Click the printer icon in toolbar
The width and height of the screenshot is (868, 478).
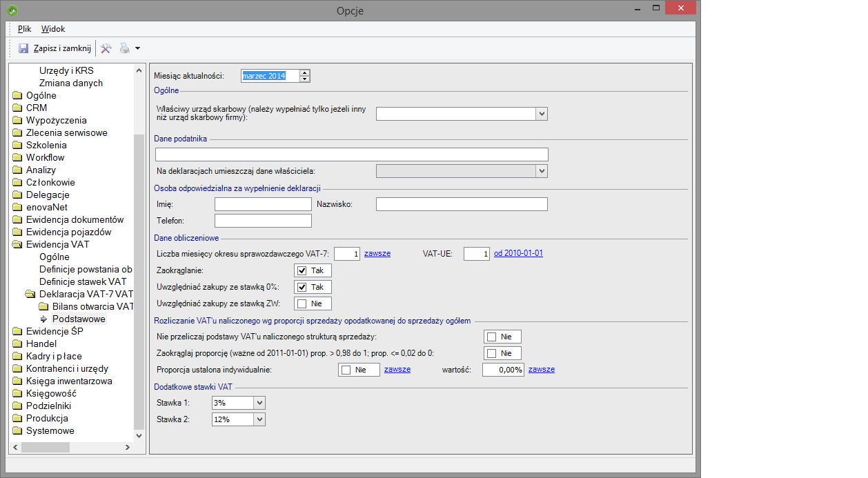pos(124,48)
